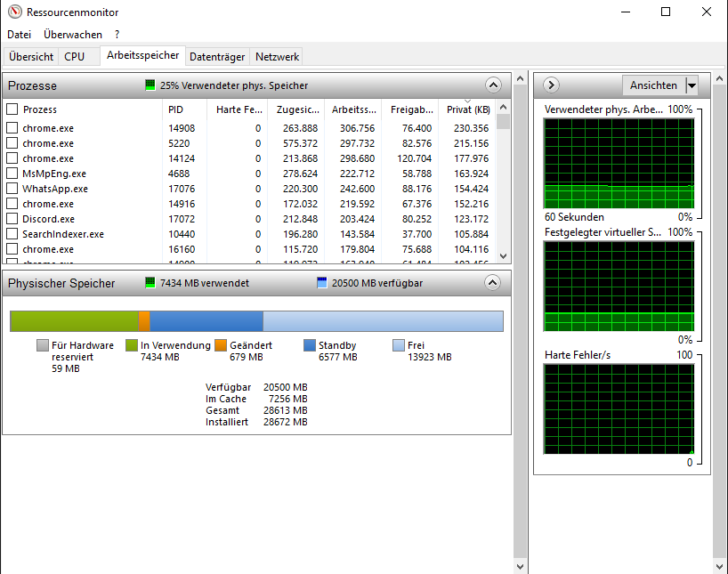Select the WhatsApp.exe process name
The image size is (728, 574).
coord(55,189)
